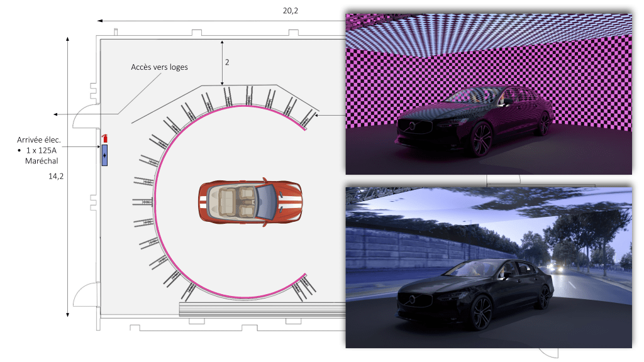Click the red convertible car in floor plan
The height and width of the screenshot is (362, 644).
click(251, 202)
